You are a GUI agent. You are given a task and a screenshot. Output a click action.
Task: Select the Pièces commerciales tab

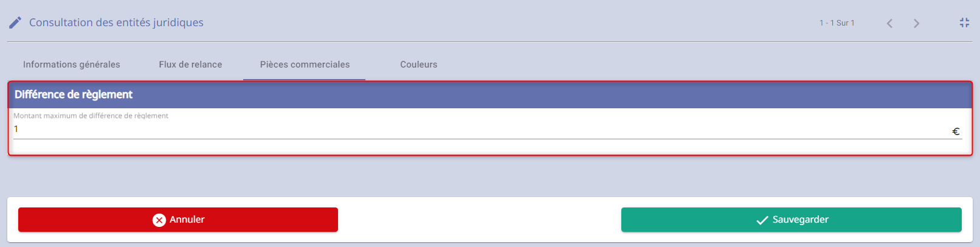(305, 64)
